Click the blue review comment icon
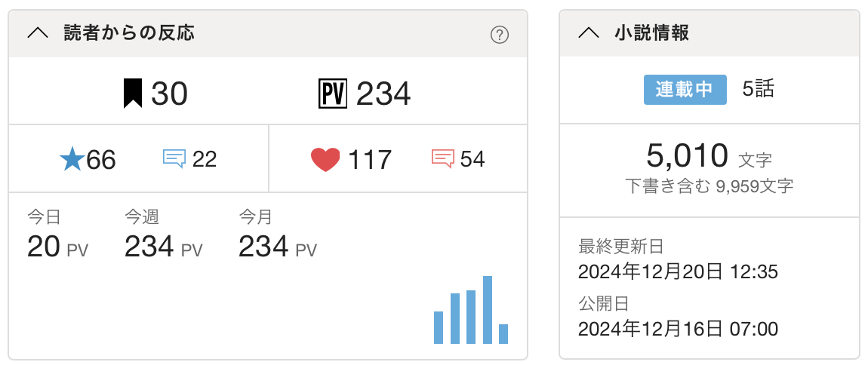The width and height of the screenshot is (868, 365). [x=174, y=158]
